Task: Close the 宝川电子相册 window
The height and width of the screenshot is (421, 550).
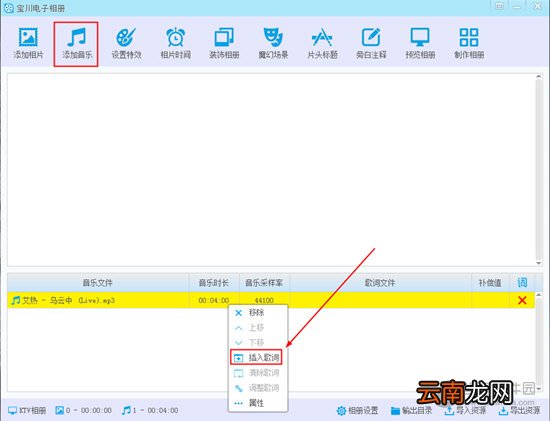Action: pyautogui.click(x=538, y=6)
